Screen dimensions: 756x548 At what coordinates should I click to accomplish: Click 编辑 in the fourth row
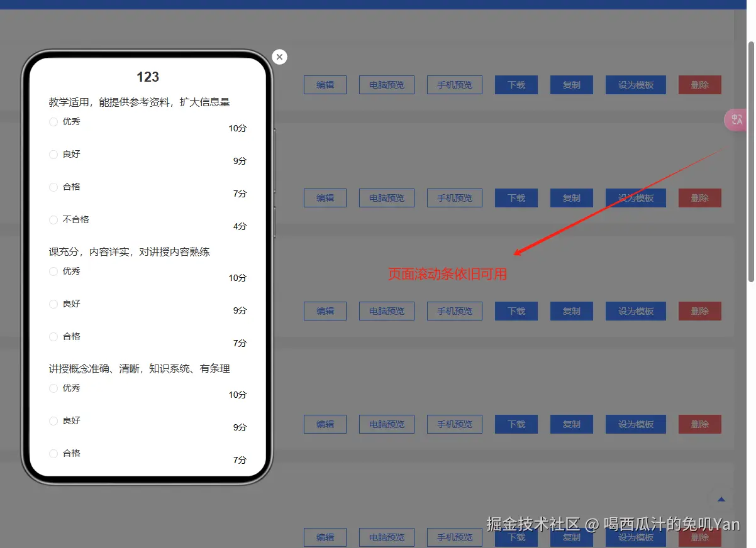click(325, 424)
